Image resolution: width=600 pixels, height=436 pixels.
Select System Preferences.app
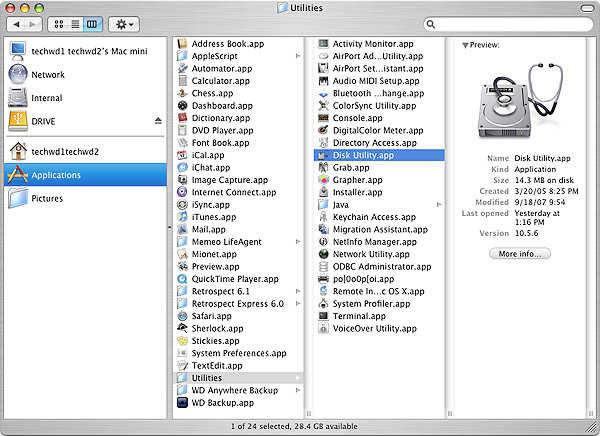click(232, 353)
